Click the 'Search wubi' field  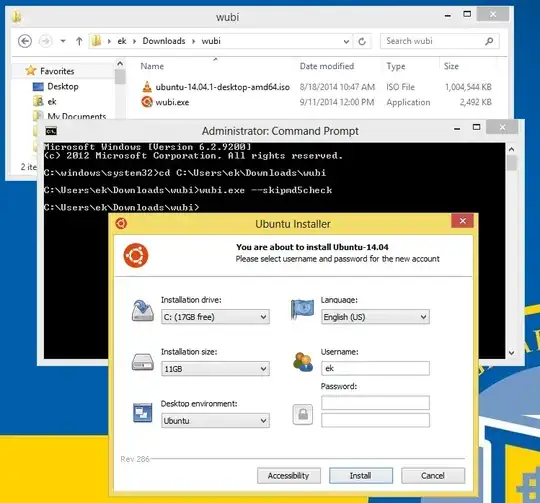[x=440, y=41]
